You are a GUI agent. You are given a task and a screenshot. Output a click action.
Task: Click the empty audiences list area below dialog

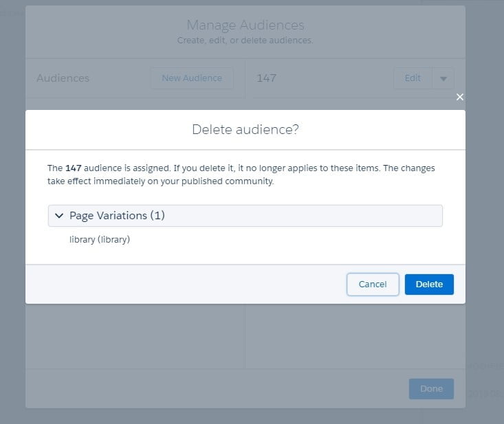134,337
